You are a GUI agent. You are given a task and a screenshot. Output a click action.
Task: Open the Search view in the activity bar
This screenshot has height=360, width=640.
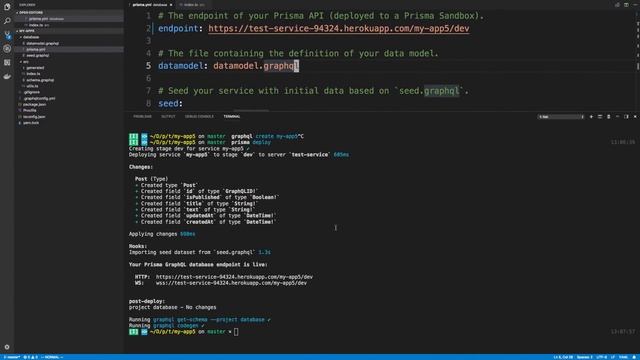coord(7,21)
